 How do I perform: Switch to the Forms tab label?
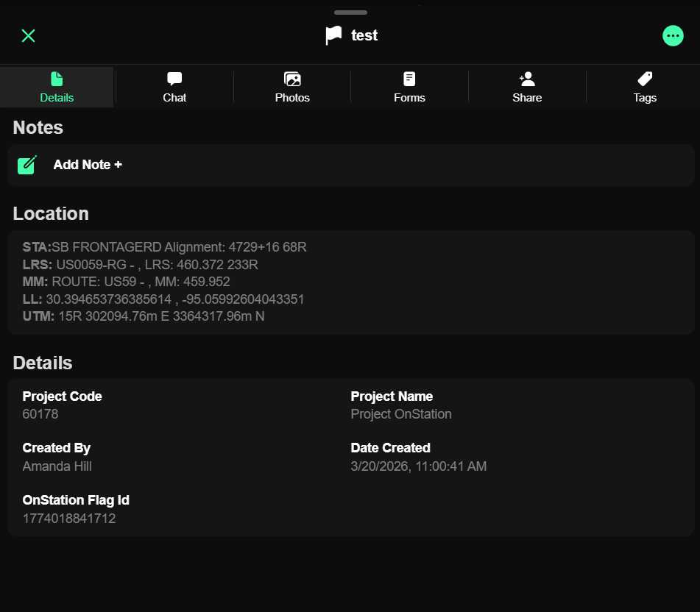[x=409, y=98]
